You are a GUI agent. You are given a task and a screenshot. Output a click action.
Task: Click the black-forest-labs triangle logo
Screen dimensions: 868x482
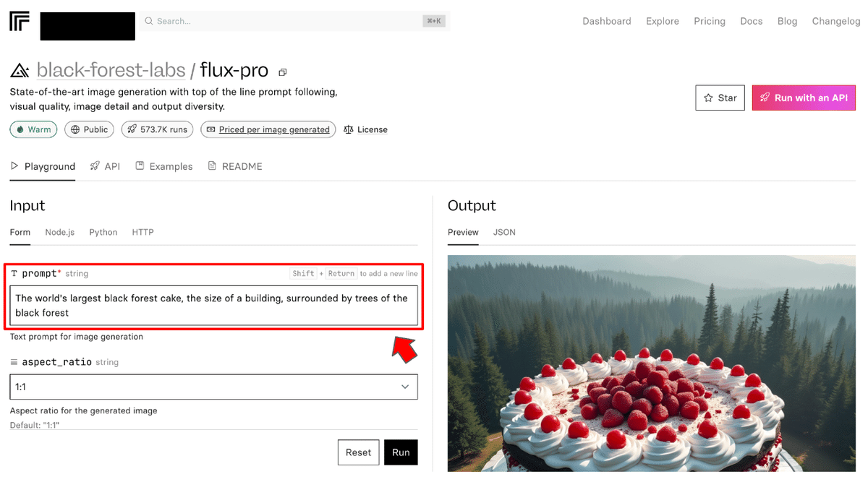20,71
